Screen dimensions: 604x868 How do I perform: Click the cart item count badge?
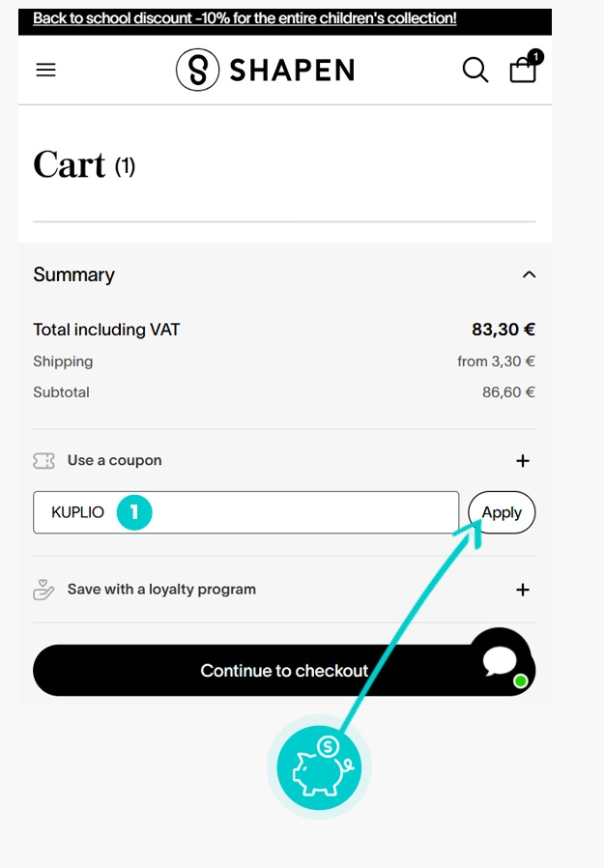(x=535, y=57)
